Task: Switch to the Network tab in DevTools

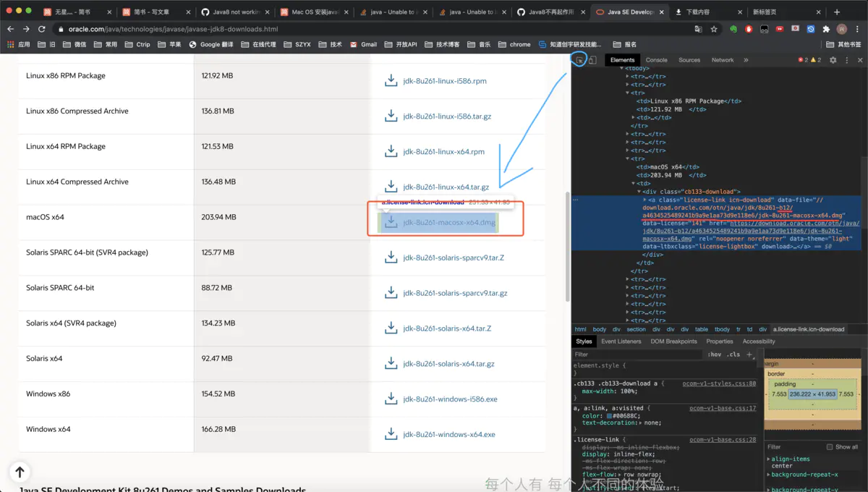Action: [x=723, y=60]
